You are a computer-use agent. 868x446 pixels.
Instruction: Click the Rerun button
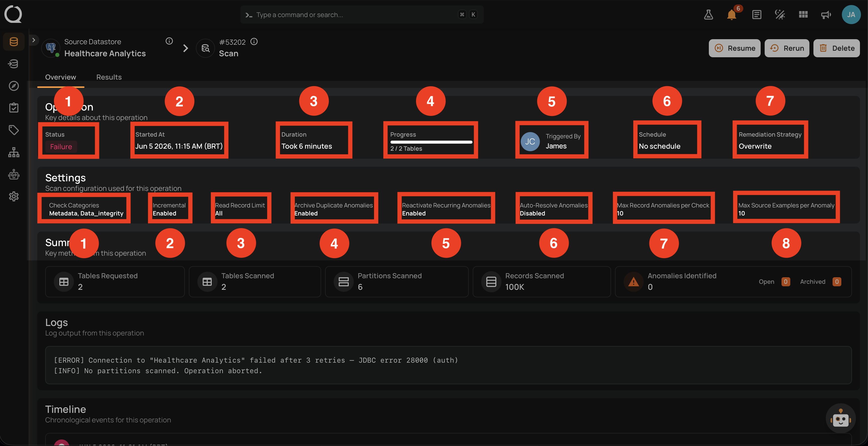(787, 48)
